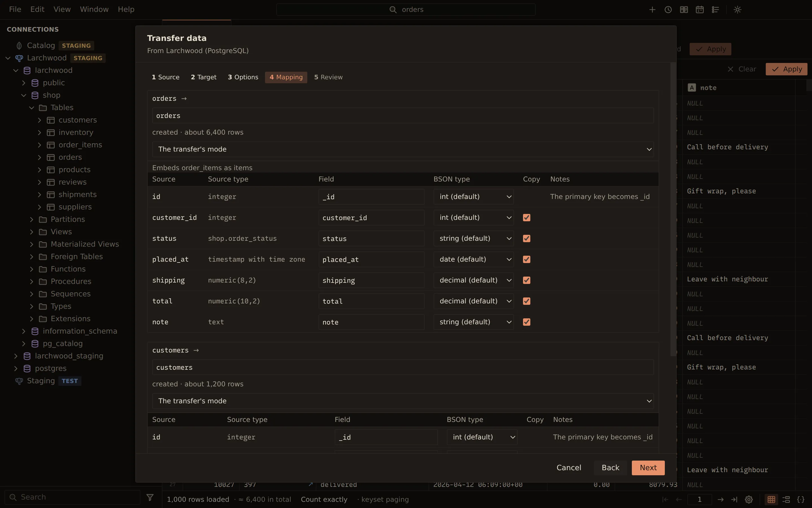Uncheck Copy for status row
The width and height of the screenshot is (812, 508).
pos(526,238)
